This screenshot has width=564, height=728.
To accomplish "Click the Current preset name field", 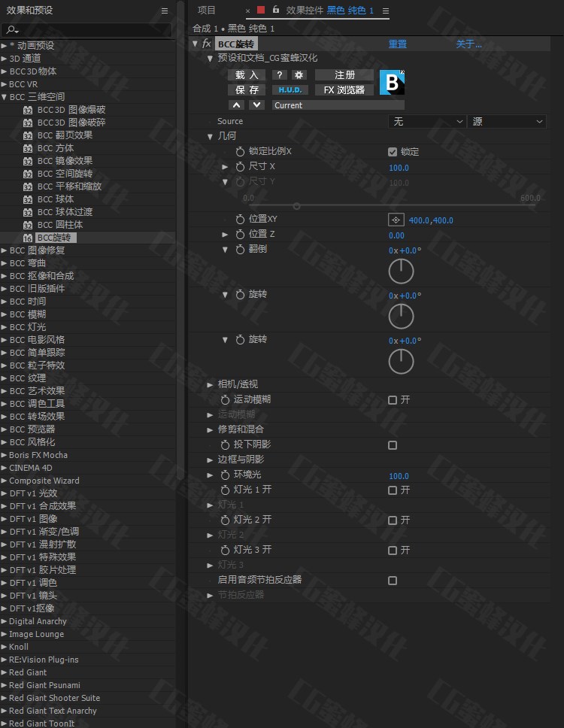I will point(338,105).
